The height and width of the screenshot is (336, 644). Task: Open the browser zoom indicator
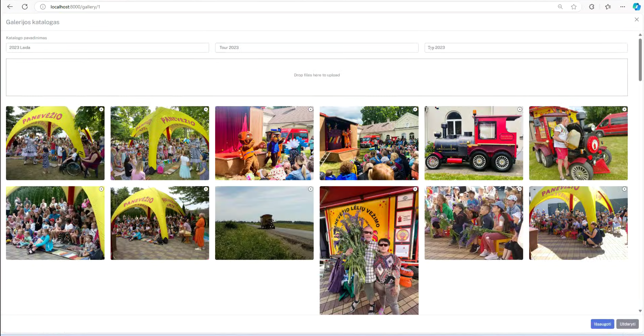(560, 7)
